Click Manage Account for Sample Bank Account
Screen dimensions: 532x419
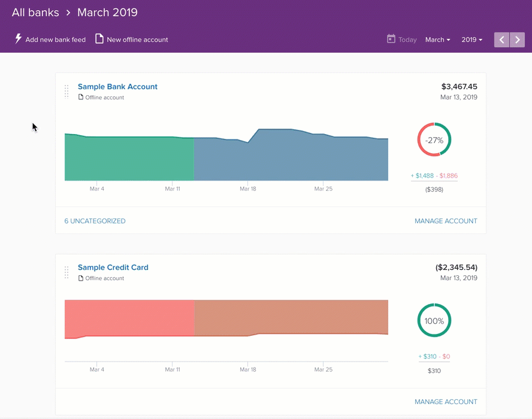point(446,221)
